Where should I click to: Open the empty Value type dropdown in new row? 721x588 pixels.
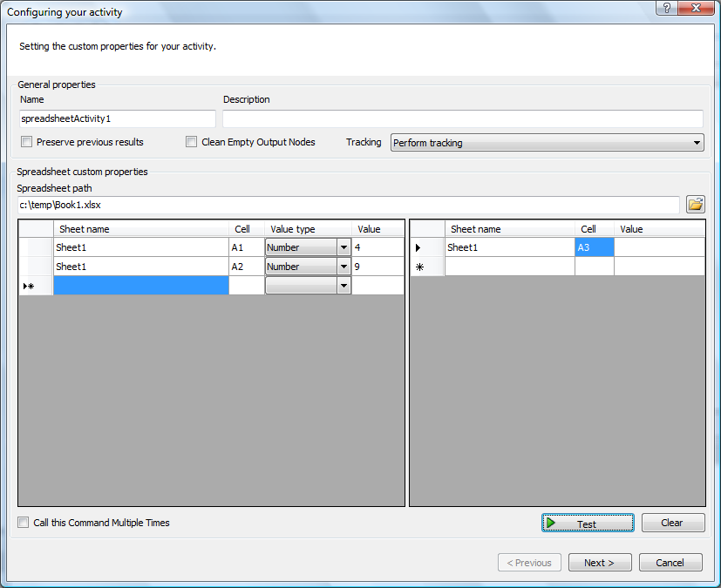343,286
